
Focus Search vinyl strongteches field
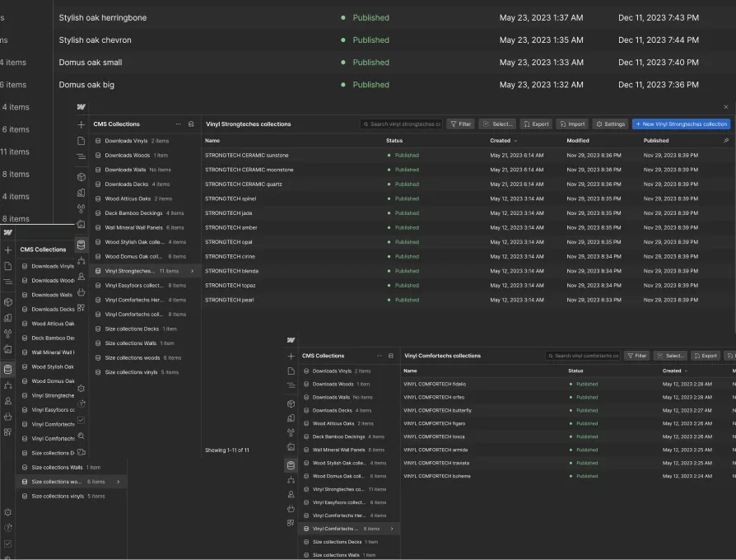(401, 124)
